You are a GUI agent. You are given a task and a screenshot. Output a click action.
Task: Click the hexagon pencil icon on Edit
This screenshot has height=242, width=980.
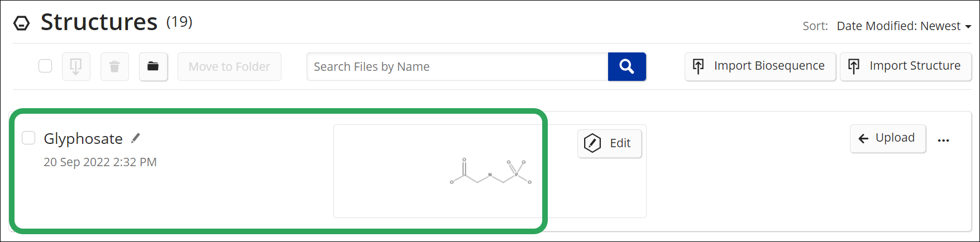(592, 143)
